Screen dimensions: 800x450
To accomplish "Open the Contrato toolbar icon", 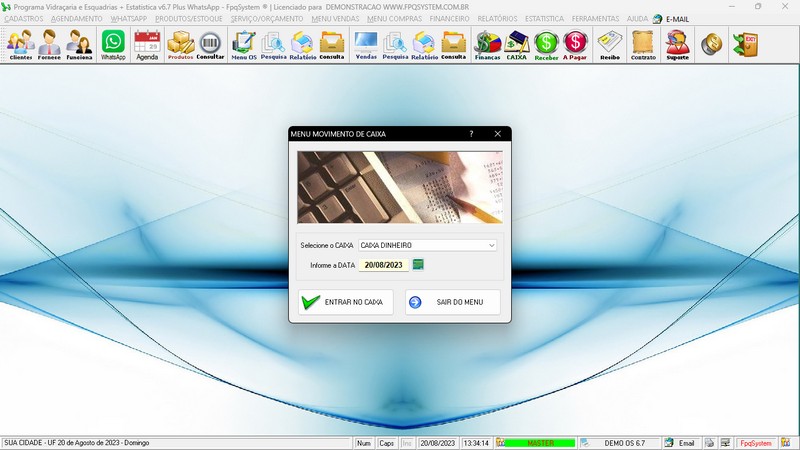I will [x=643, y=45].
